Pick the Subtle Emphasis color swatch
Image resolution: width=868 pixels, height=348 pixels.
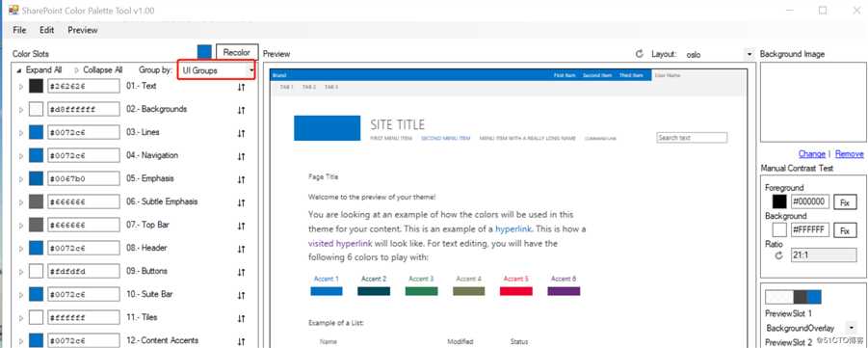(36, 201)
